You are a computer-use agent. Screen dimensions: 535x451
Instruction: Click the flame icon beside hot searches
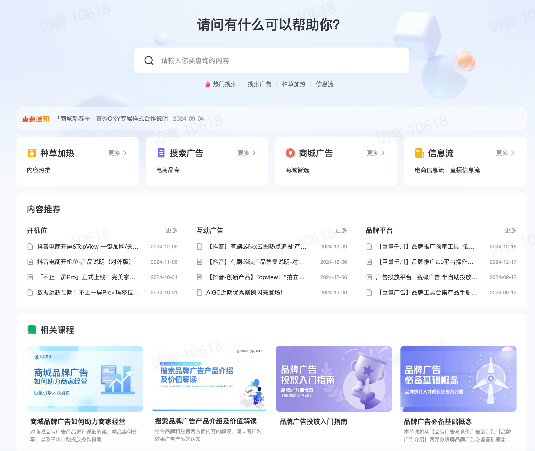[207, 84]
